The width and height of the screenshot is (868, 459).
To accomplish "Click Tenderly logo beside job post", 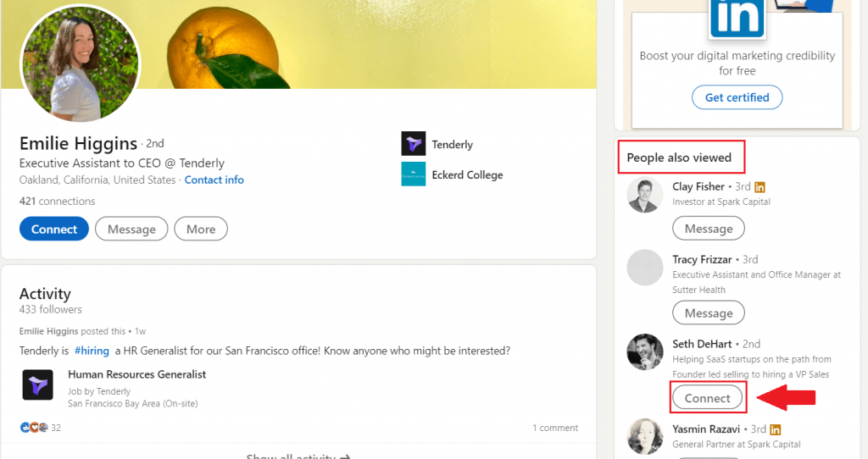I will click(37, 384).
